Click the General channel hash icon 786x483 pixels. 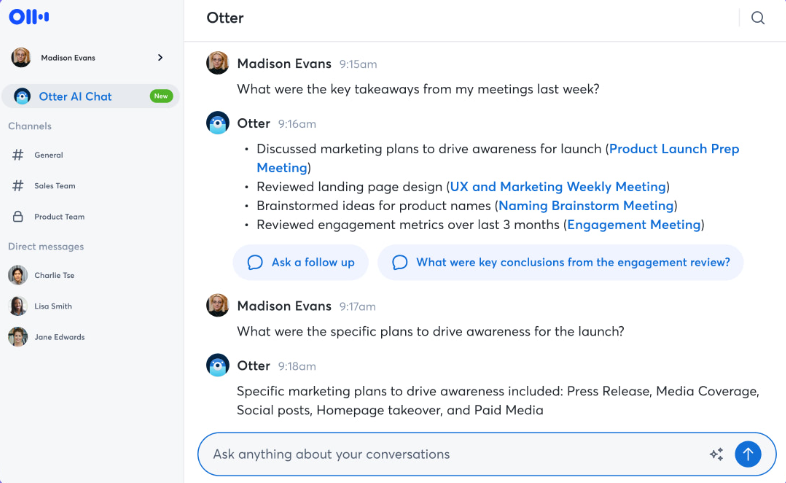coord(18,155)
